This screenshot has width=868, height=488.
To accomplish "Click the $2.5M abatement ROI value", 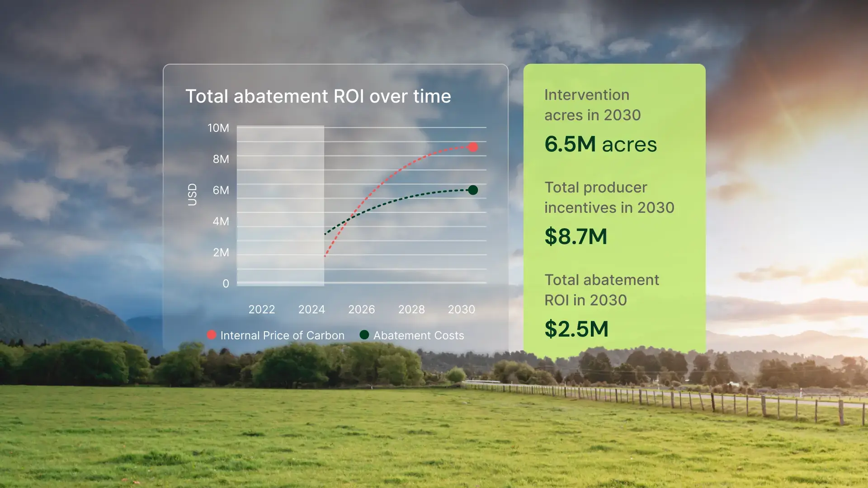I will point(576,329).
